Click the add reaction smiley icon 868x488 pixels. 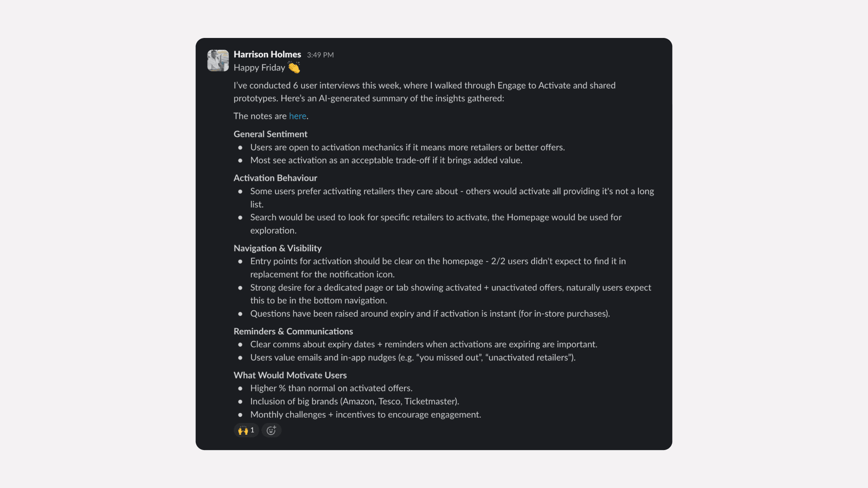tap(271, 430)
